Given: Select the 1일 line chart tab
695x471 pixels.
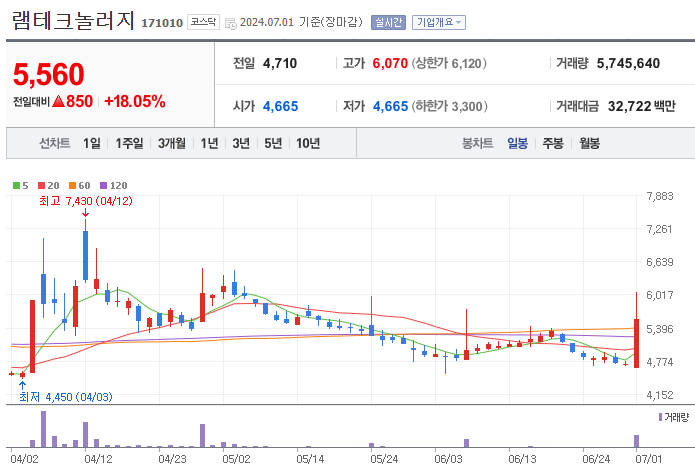Looking at the screenshot, I should click(x=92, y=143).
